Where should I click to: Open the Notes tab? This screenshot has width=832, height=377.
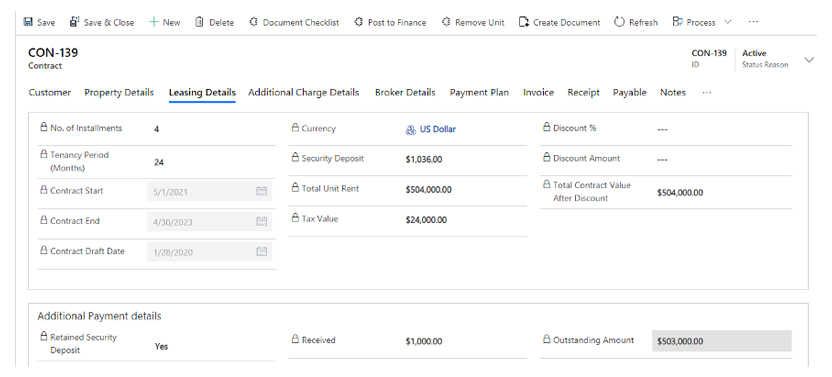coord(672,92)
